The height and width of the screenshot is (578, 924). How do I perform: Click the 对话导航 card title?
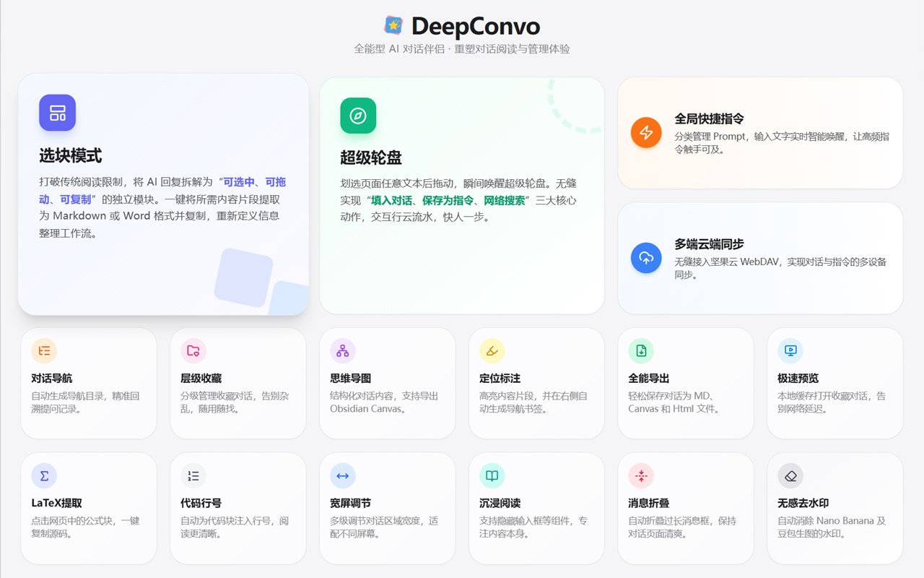tap(52, 379)
